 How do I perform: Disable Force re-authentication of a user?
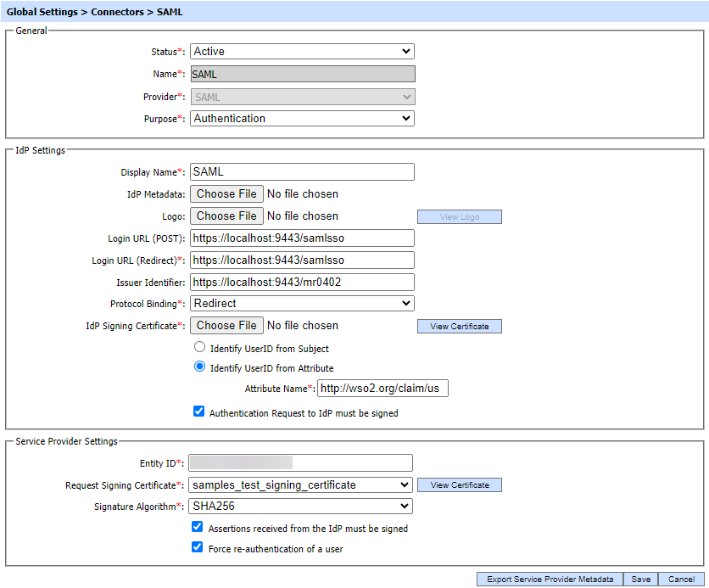coord(198,548)
